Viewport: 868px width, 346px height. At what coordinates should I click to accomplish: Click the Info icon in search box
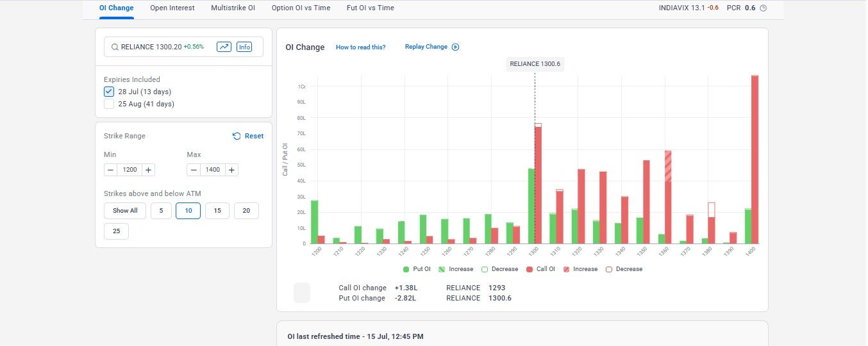point(244,47)
